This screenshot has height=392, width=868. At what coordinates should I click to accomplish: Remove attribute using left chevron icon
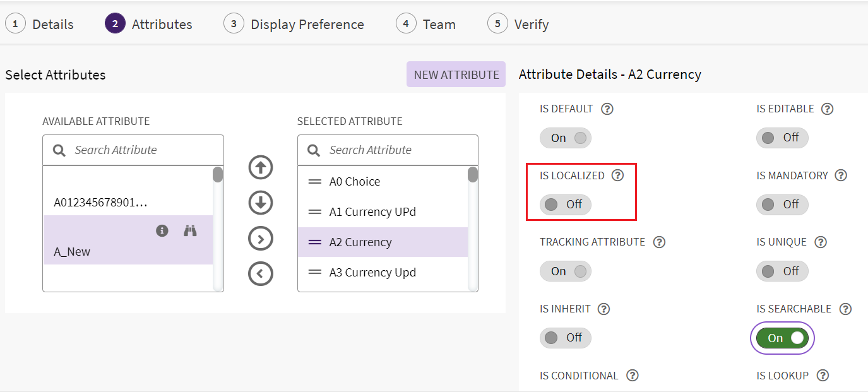point(261,274)
